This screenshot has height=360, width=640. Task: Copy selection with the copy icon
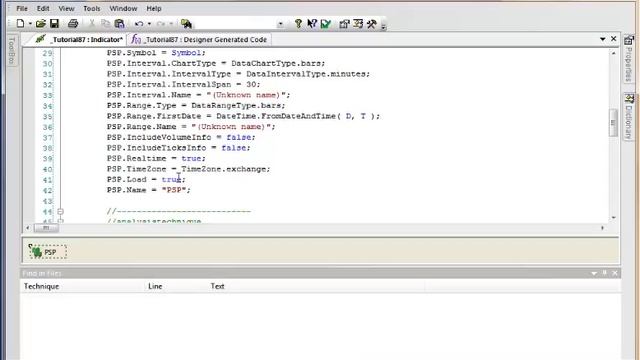click(105, 24)
